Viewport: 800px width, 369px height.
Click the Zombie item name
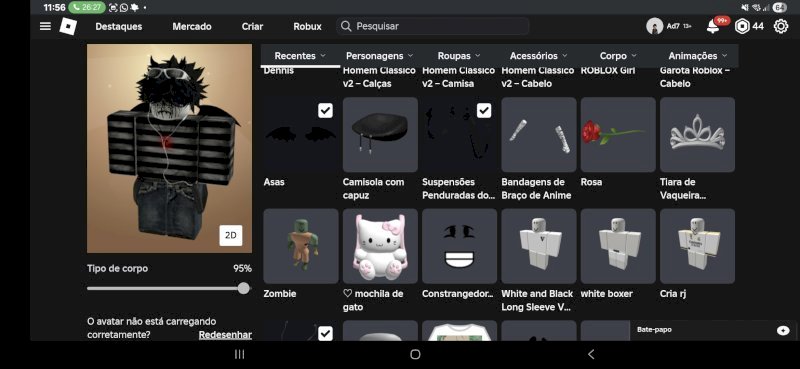(x=280, y=294)
